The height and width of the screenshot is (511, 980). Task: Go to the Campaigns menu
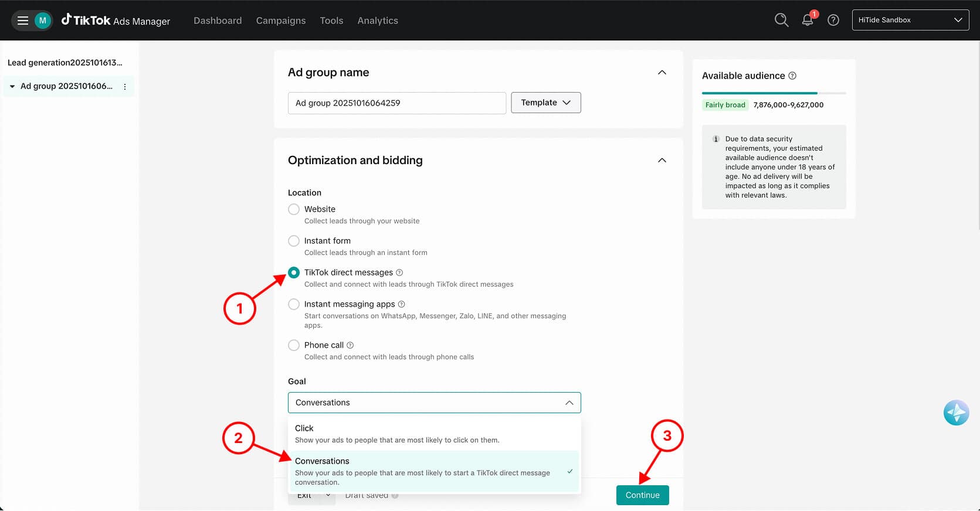point(280,21)
